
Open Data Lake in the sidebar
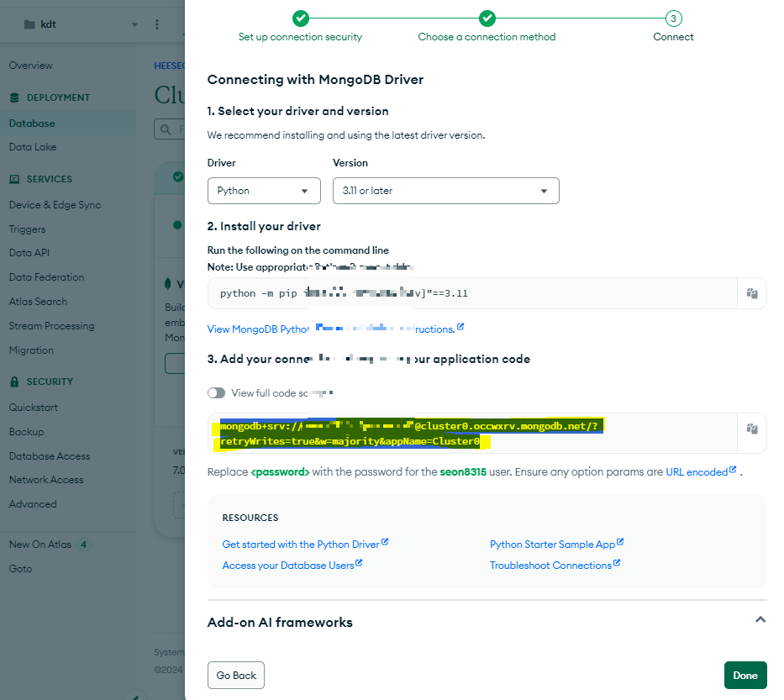click(33, 147)
